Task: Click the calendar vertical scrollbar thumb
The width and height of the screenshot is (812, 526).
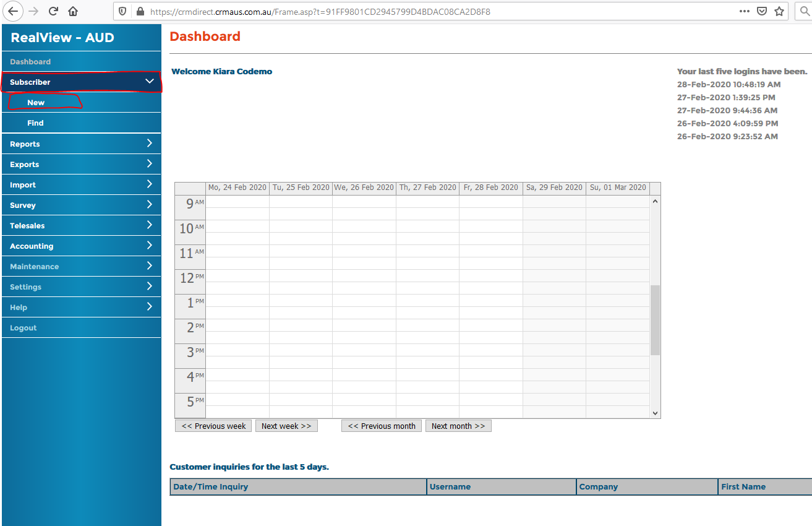Action: (656, 320)
